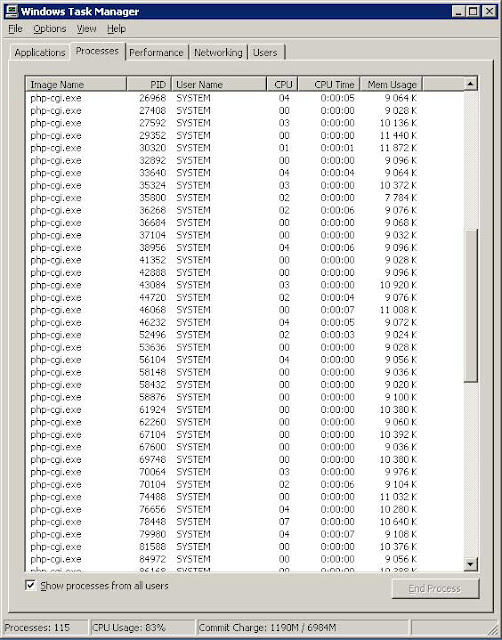Image resolution: width=502 pixels, height=640 pixels.
Task: Click the CPU Usage 83% status field
Action: pyautogui.click(x=142, y=627)
